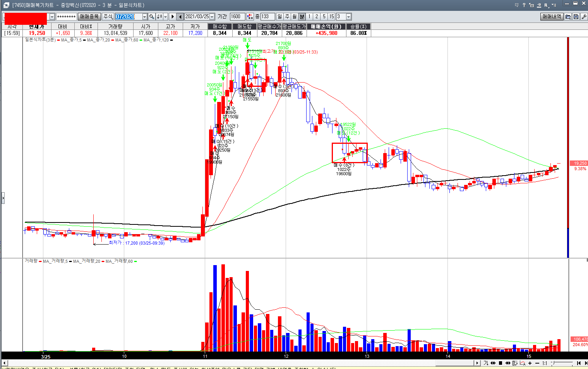Select 일 (daily) period toggle
Screen dimensions: 588x369
[x=280, y=17]
